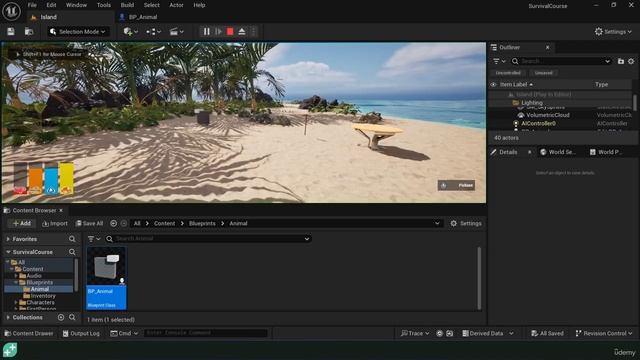Search SurvivalCourse folders with magnifier icon

[72, 252]
